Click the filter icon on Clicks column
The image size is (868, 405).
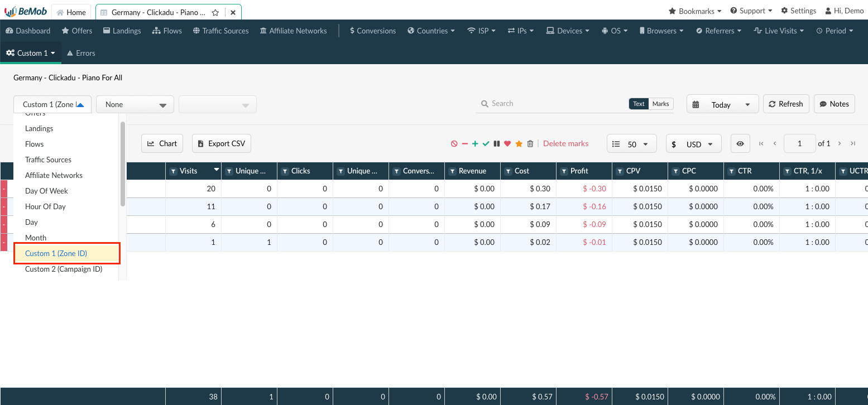click(x=285, y=171)
